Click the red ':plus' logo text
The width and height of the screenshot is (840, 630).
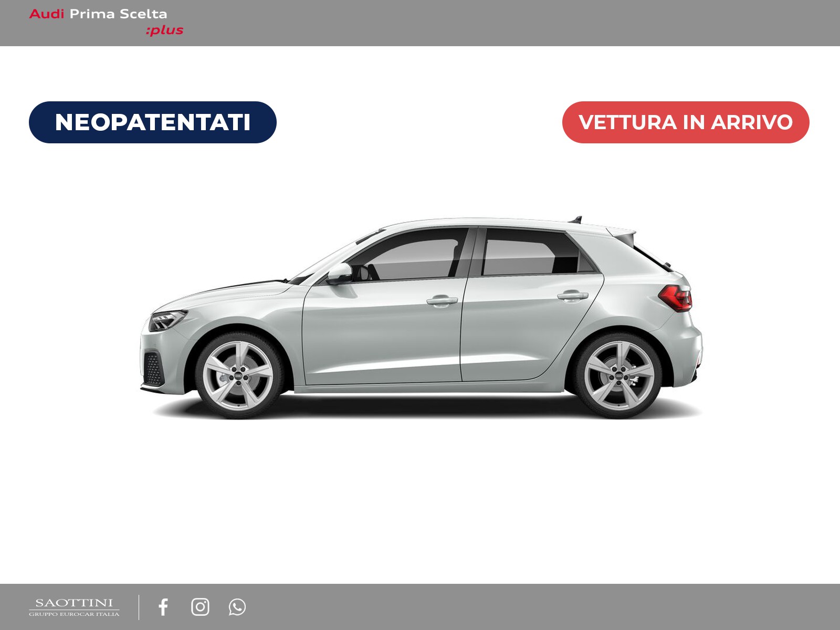[164, 30]
